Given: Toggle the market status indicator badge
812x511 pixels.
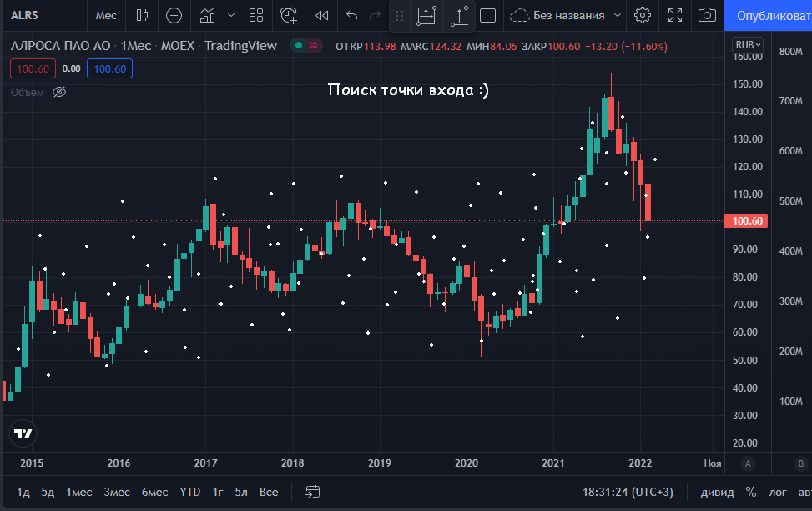Looking at the screenshot, I should click(306, 46).
